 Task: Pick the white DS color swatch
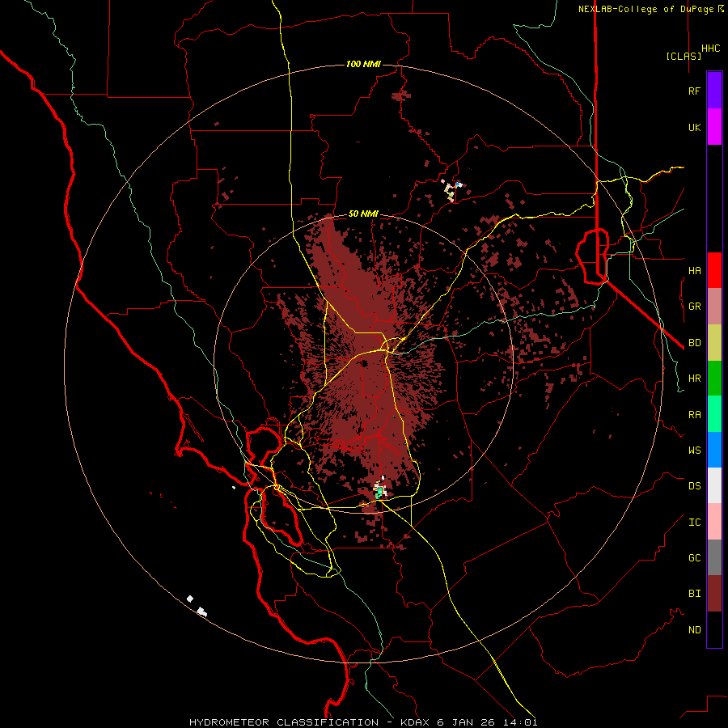coord(714,485)
